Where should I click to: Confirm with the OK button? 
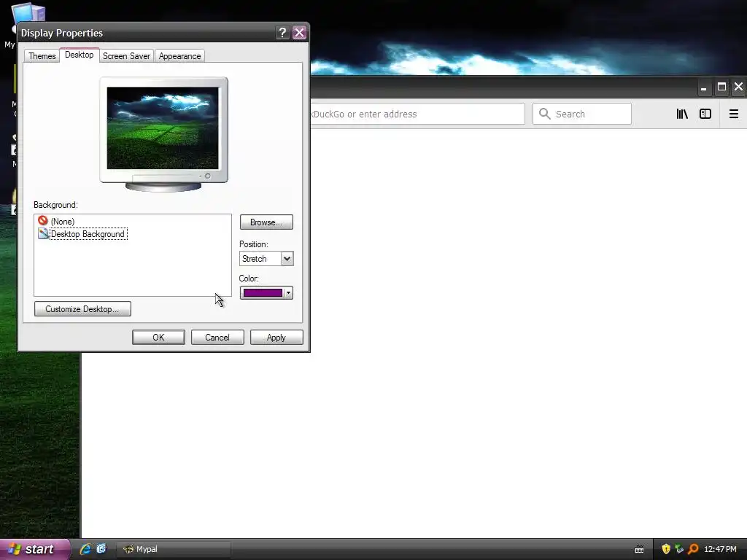click(x=158, y=337)
